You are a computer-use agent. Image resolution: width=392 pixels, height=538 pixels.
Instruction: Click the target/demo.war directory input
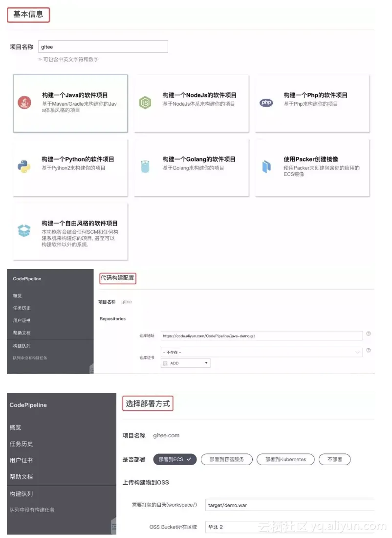[x=290, y=505]
